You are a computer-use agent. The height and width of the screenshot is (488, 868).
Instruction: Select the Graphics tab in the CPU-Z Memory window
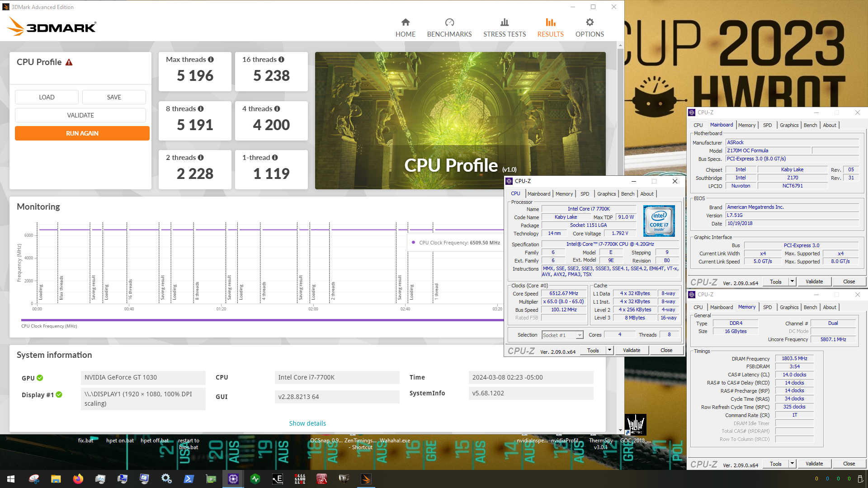[x=789, y=307]
